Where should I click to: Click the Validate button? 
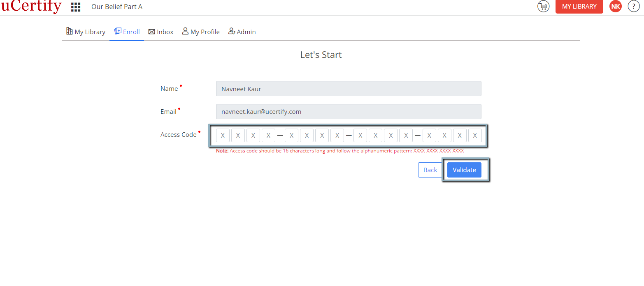coord(464,170)
